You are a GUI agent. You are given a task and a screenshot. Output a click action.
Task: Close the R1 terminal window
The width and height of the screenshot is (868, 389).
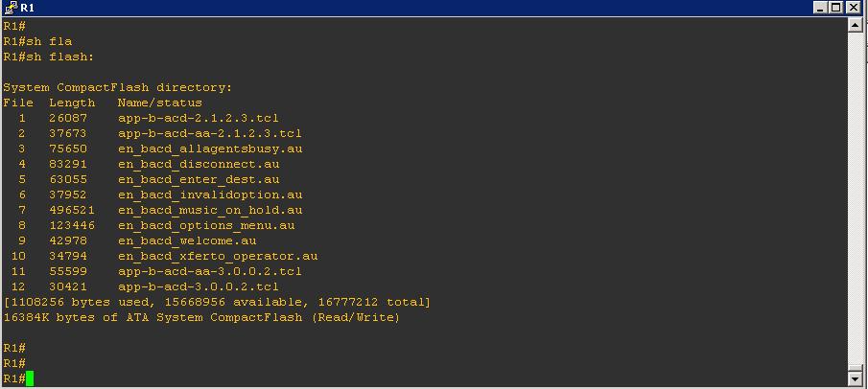coord(853,8)
